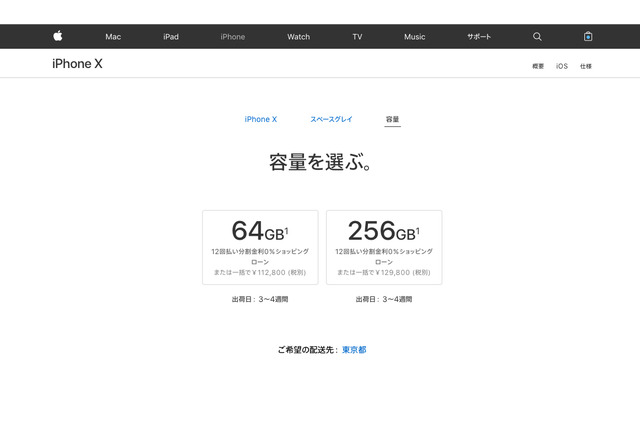Open the search magnifier icon
This screenshot has width=640, height=426.
(x=537, y=37)
